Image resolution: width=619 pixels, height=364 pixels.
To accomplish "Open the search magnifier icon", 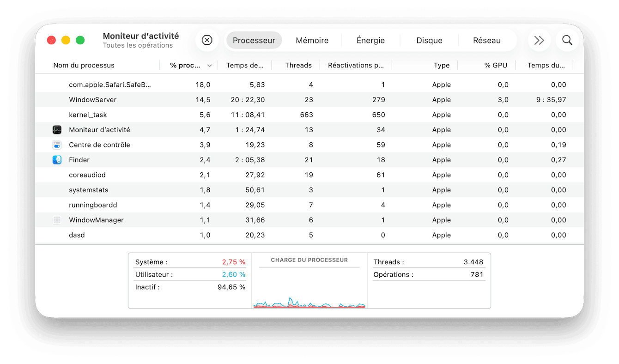I will (567, 40).
